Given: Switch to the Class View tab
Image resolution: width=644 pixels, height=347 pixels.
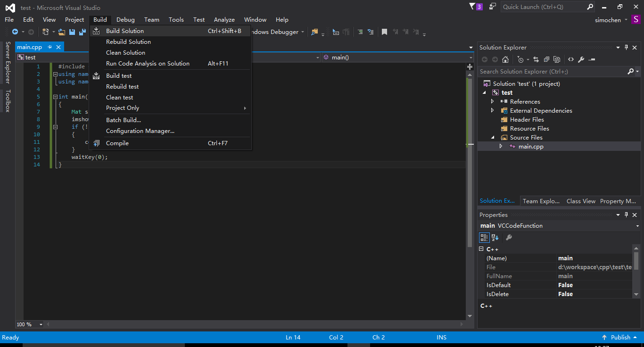Looking at the screenshot, I should pyautogui.click(x=581, y=201).
